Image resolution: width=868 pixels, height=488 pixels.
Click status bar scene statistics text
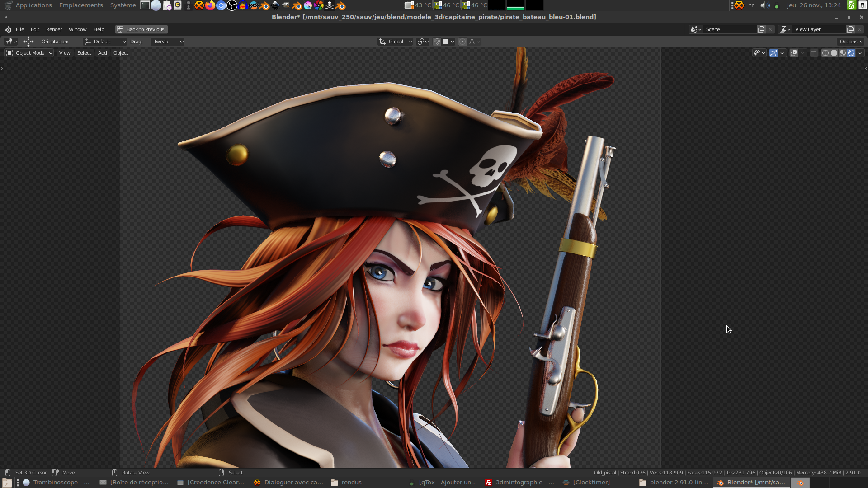point(727,473)
